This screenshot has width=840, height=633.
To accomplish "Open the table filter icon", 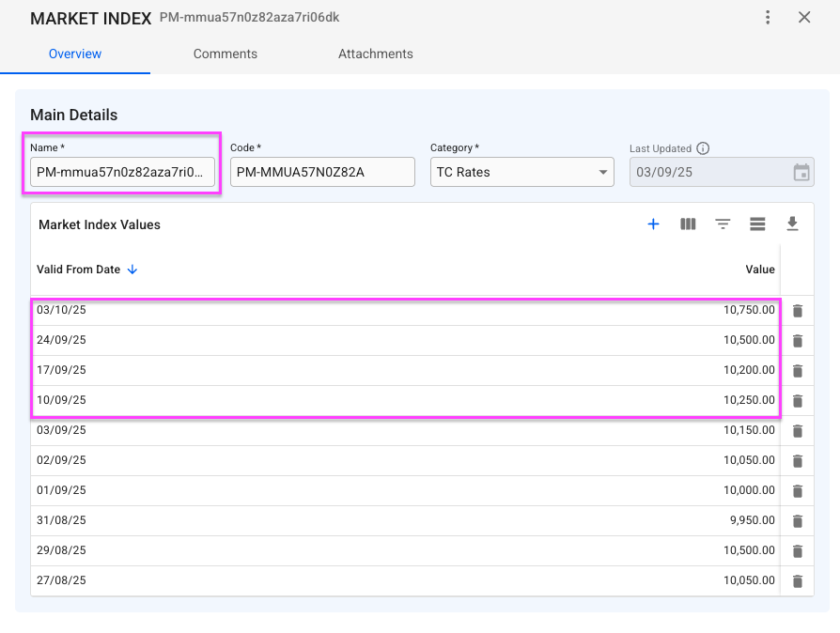I will pos(723,224).
